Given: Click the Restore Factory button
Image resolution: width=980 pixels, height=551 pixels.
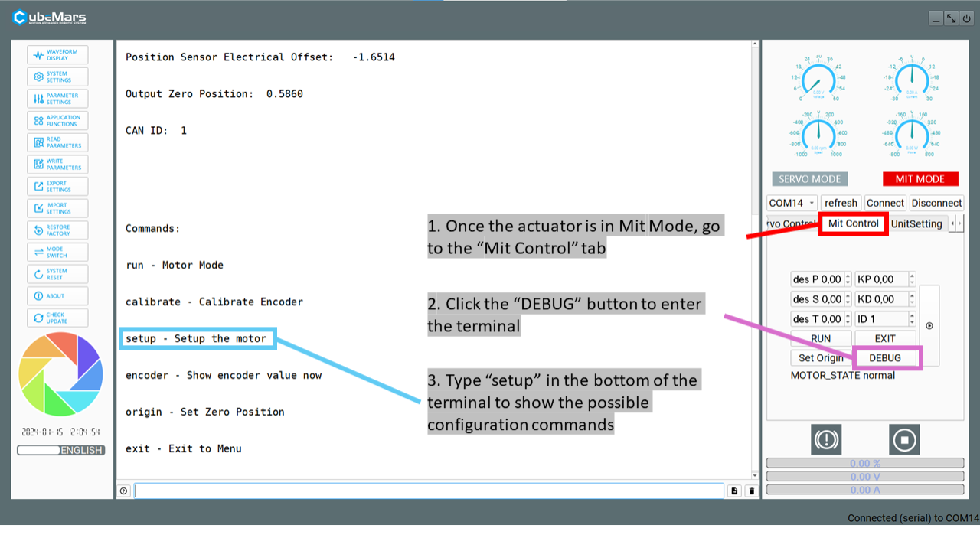Looking at the screenshot, I should click(57, 230).
